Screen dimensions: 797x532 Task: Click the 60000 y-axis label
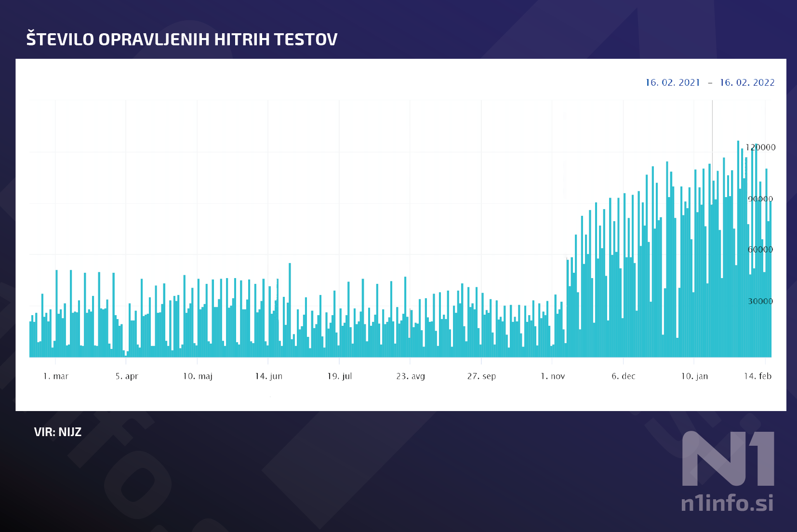[760, 250]
